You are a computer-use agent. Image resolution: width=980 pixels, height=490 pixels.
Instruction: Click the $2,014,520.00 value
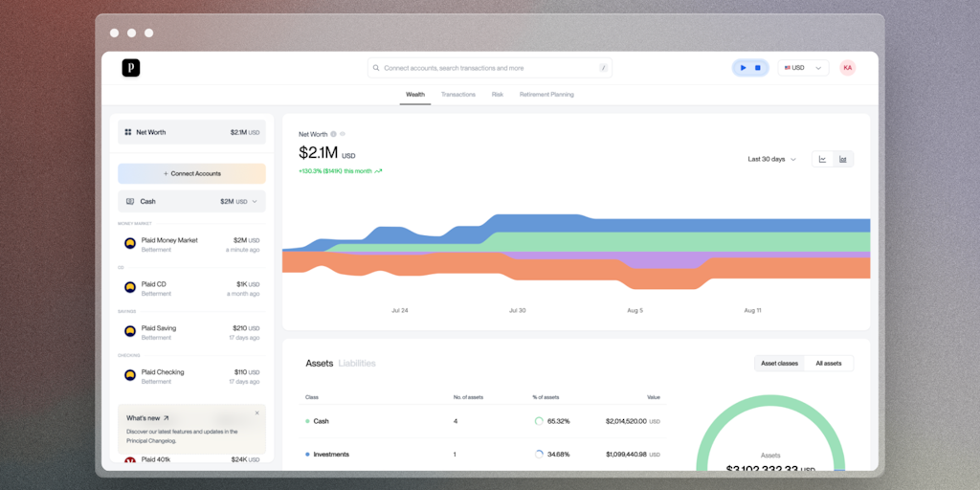626,421
